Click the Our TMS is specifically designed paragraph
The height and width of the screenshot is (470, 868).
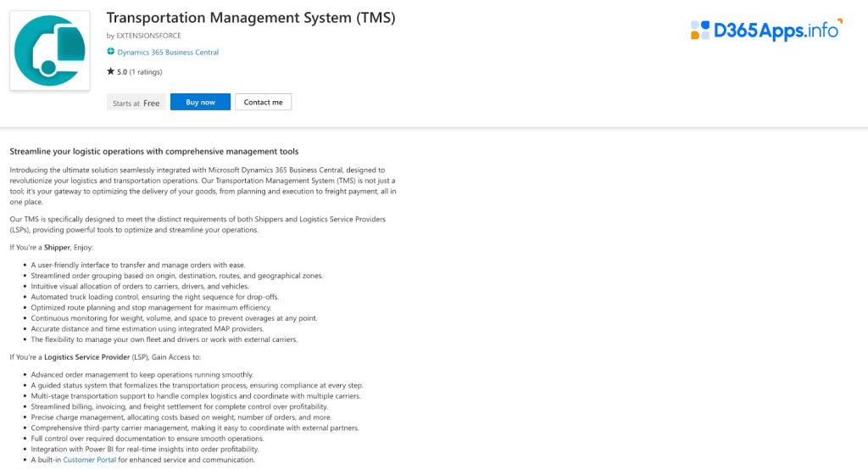pos(198,225)
